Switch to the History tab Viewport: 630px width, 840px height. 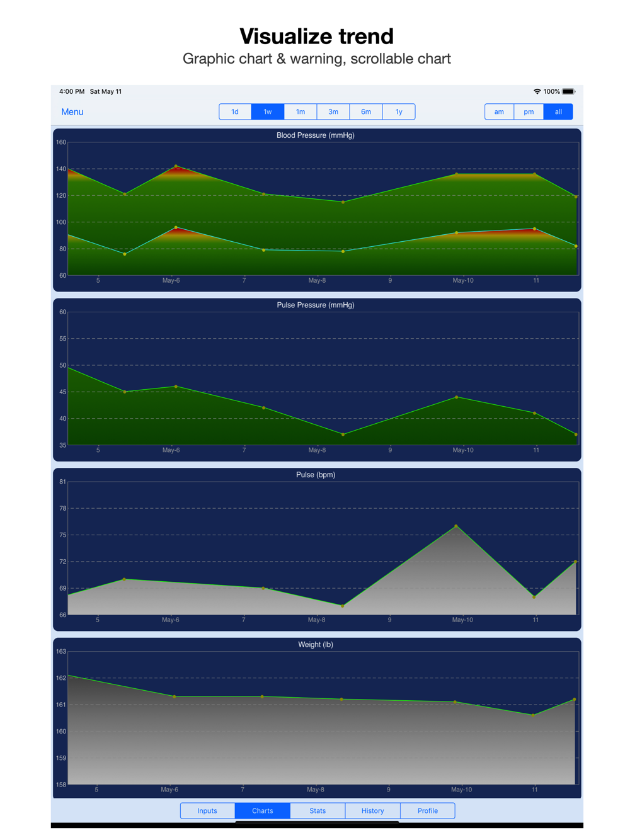click(x=372, y=810)
